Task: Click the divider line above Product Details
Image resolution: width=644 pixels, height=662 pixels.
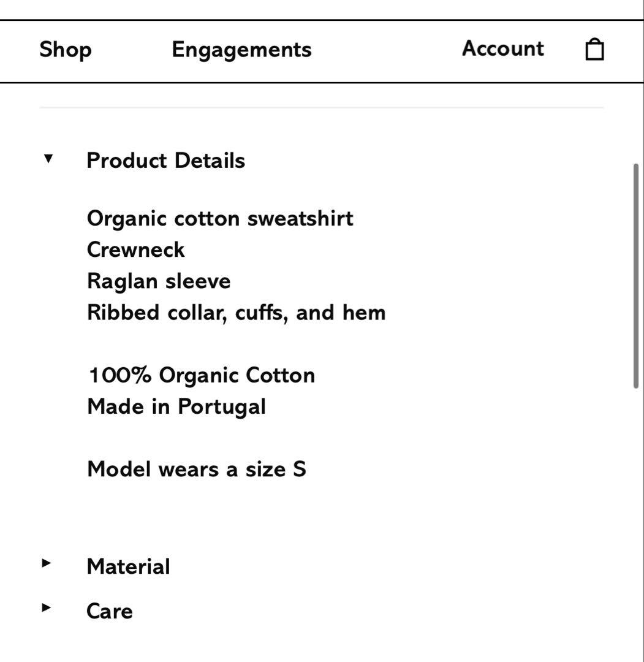Action: click(322, 108)
